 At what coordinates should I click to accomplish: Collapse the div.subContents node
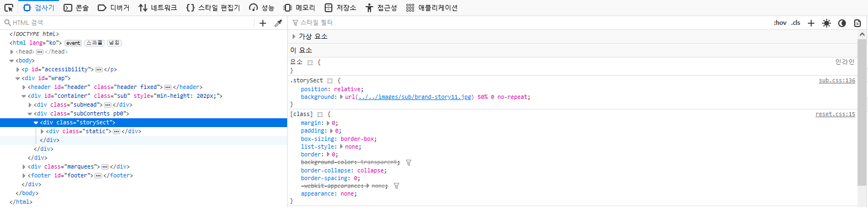(x=30, y=114)
